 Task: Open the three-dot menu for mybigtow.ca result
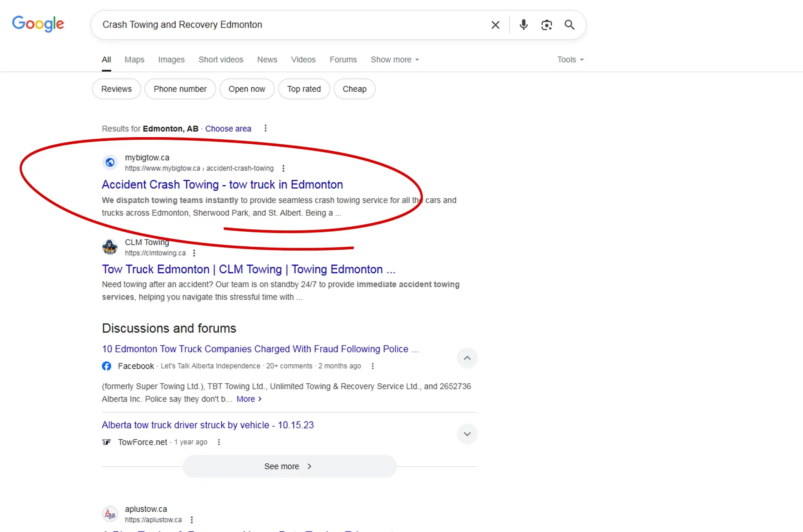[283, 168]
